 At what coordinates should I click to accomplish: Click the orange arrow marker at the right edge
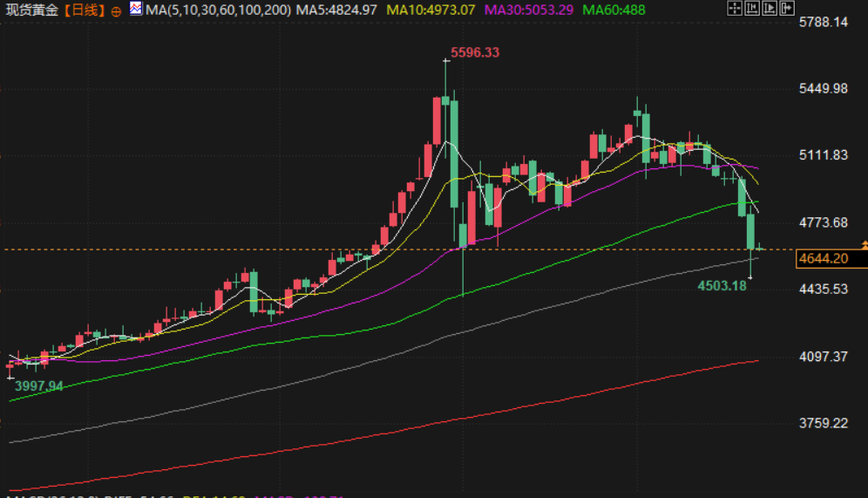(x=865, y=244)
